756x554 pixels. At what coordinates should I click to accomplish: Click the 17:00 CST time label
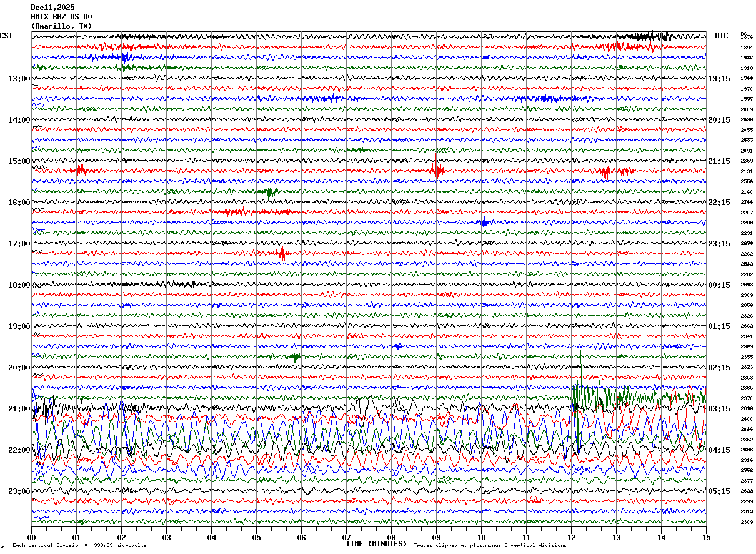coord(19,244)
